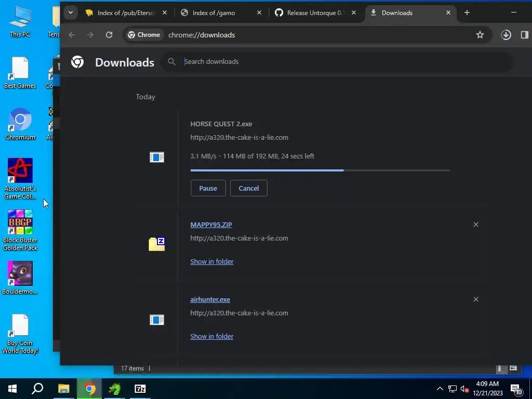Open Windows taskbar search
The image size is (532, 399).
coord(37,389)
